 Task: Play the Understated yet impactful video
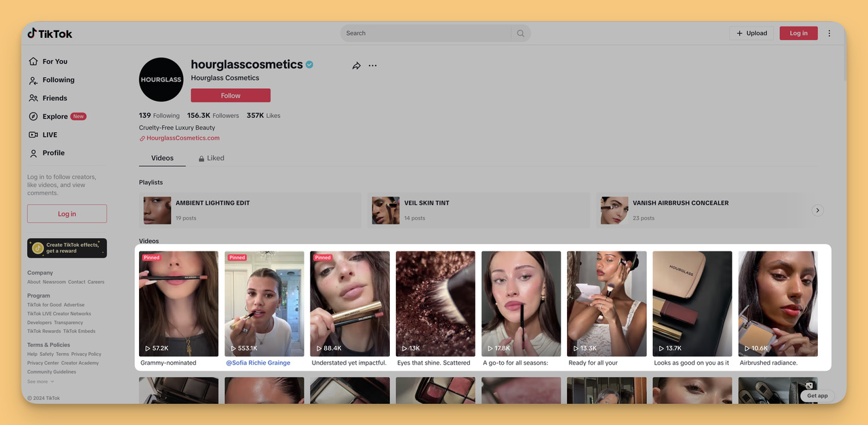[x=350, y=304]
